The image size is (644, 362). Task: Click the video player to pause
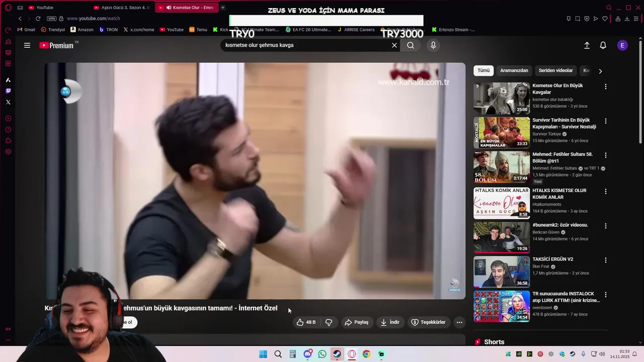(x=255, y=181)
